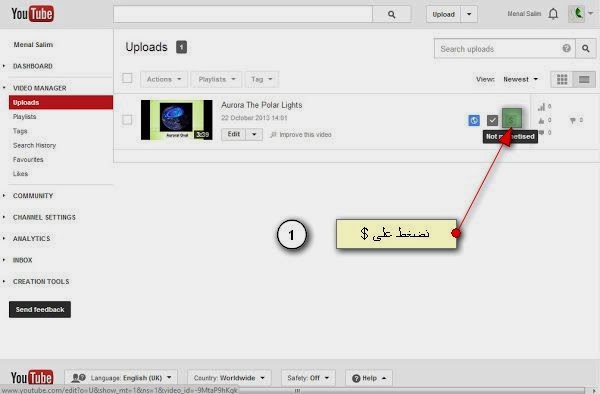Image resolution: width=600 pixels, height=394 pixels.
Task: Click the checkmark status icon beside globe
Action: 492,120
